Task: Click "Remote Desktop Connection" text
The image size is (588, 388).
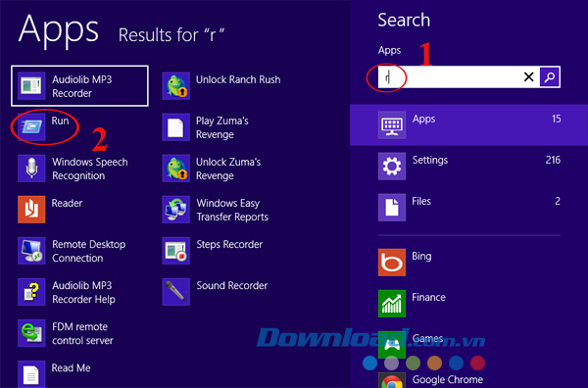Action: (x=89, y=251)
